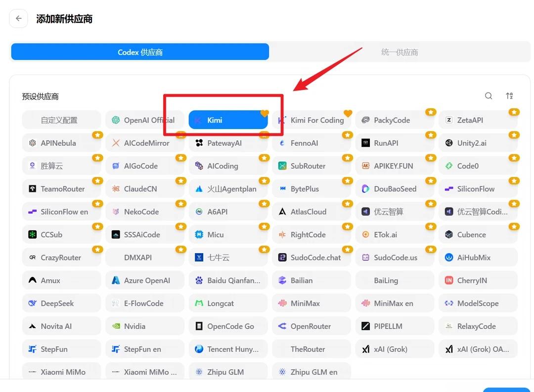Image resolution: width=534 pixels, height=392 pixels.
Task: Click the DeepSeek whale icon
Action: [32, 303]
